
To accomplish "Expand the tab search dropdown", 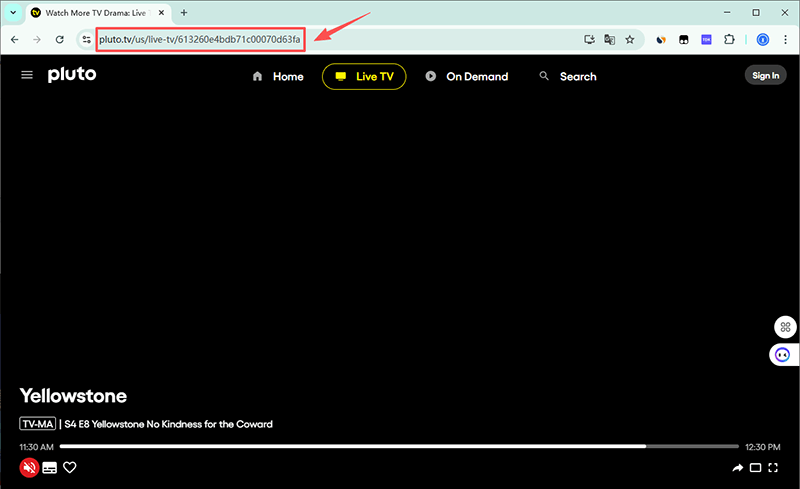I will click(x=13, y=13).
